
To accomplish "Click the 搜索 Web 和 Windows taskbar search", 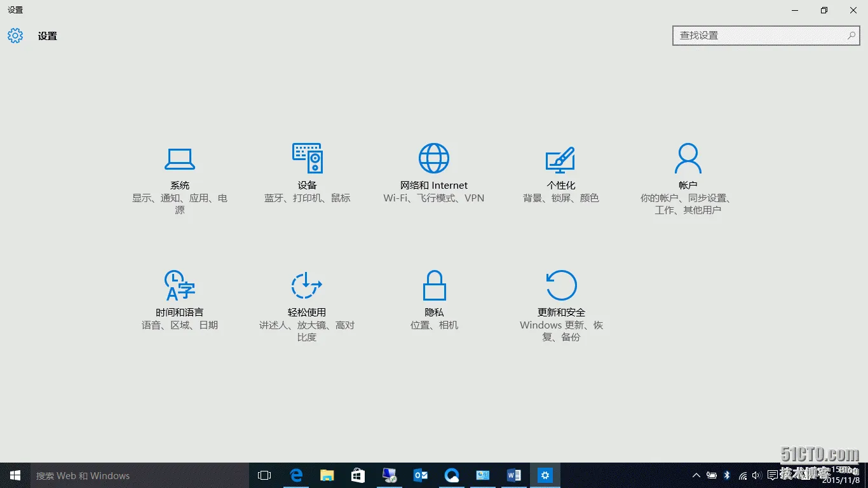I will (x=140, y=475).
